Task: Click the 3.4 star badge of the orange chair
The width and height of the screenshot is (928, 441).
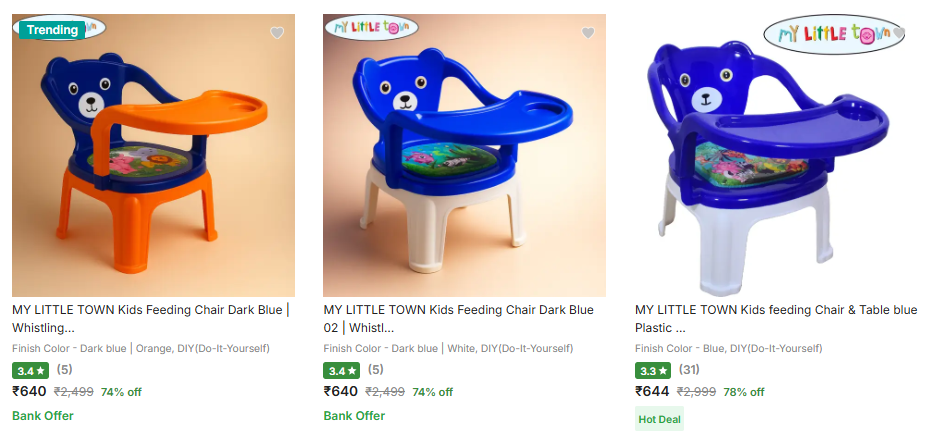Action: 30,371
